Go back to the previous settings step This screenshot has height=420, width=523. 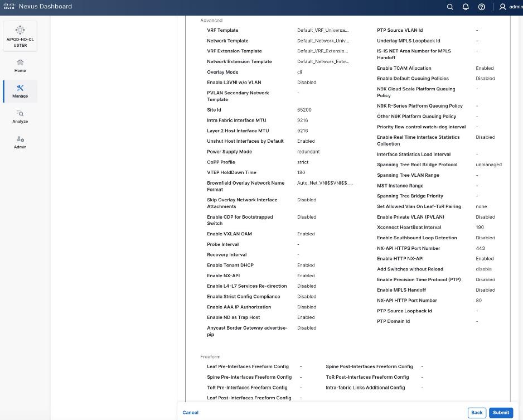tap(477, 412)
